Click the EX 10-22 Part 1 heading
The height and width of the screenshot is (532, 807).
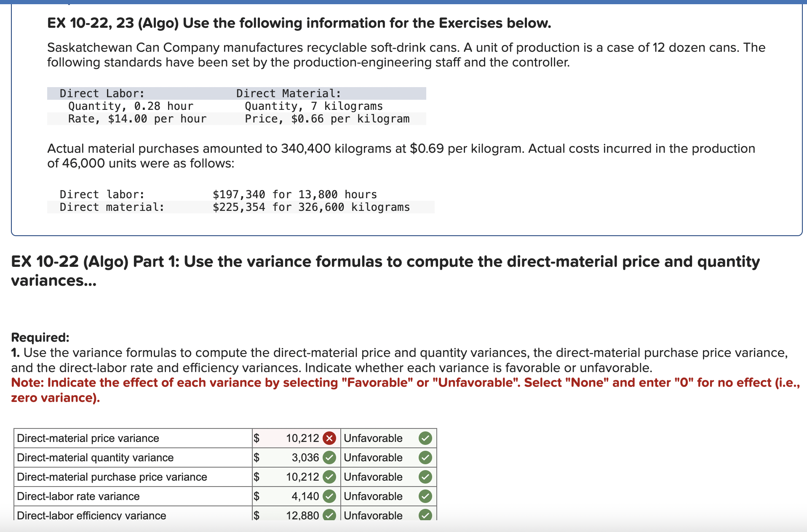pyautogui.click(x=384, y=261)
